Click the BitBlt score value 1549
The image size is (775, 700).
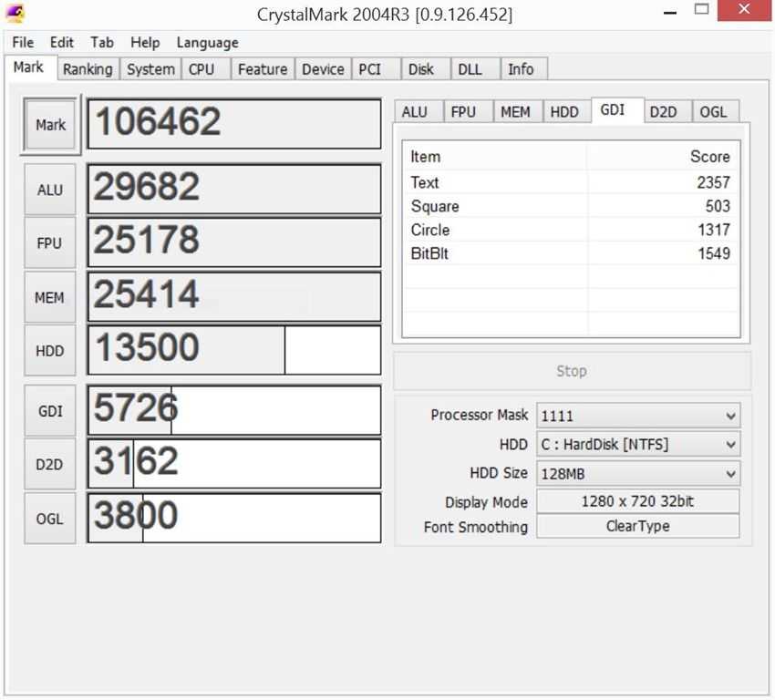click(x=714, y=253)
